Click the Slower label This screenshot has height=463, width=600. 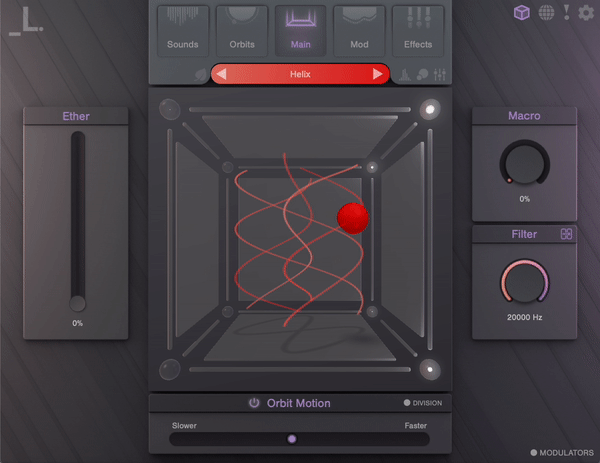(184, 426)
